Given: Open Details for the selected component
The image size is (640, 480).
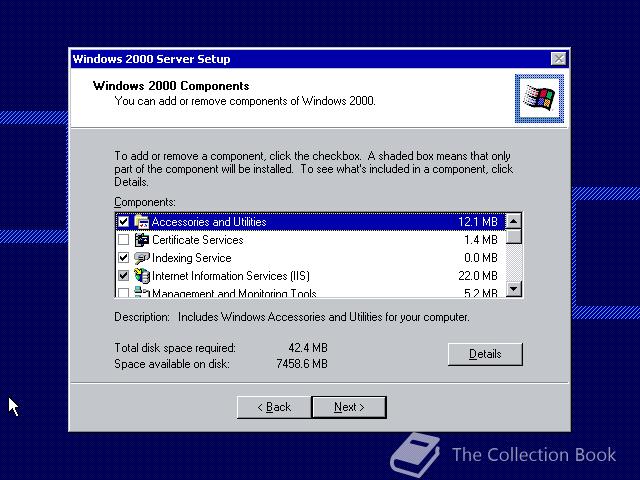Looking at the screenshot, I should 485,354.
